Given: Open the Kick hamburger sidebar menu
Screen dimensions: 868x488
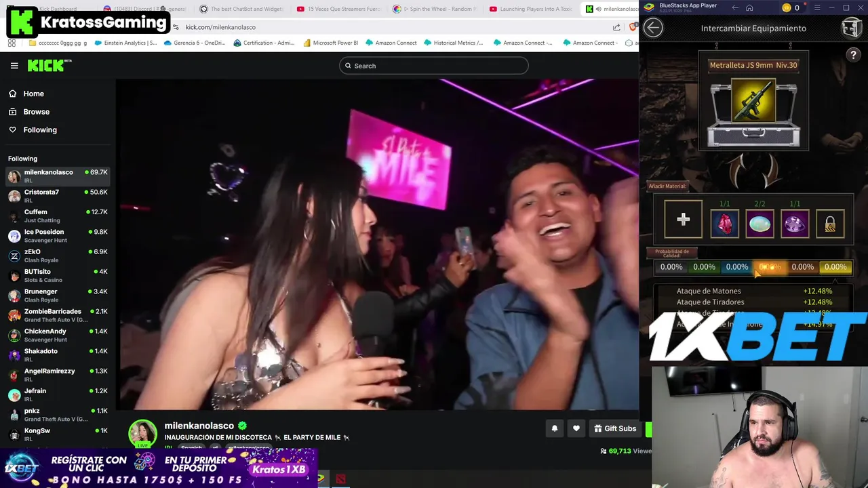Looking at the screenshot, I should [14, 66].
